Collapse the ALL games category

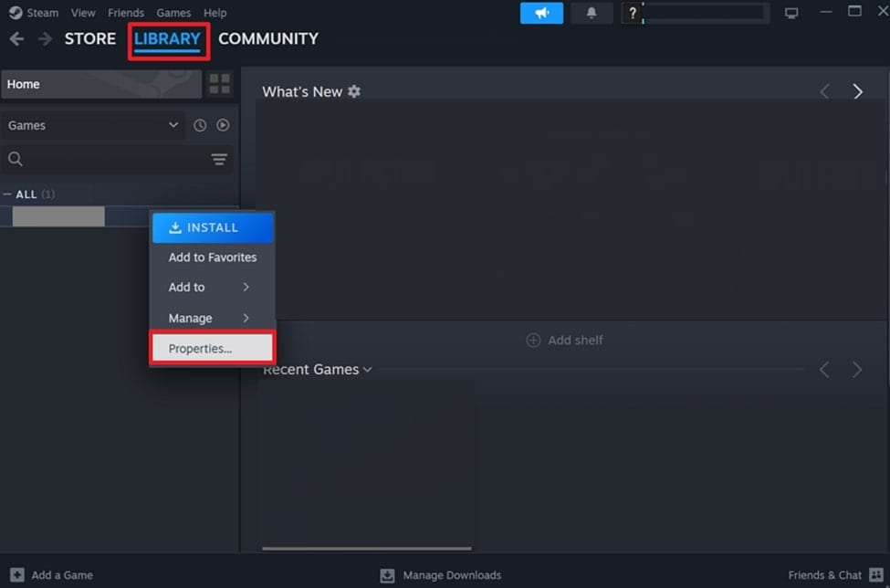(x=7, y=194)
